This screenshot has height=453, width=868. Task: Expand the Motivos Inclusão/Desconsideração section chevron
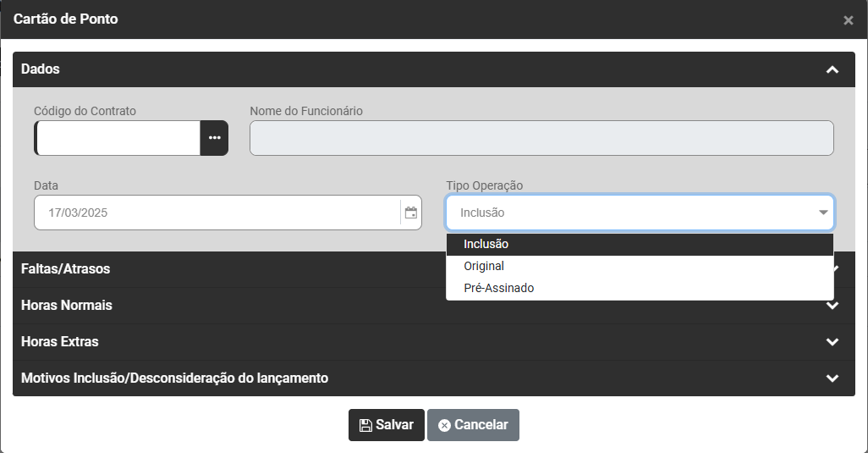point(832,378)
